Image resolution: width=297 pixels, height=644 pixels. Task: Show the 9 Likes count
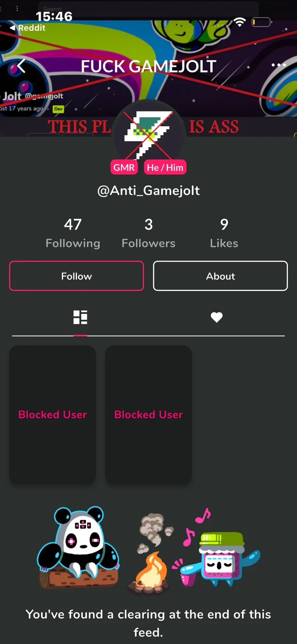tap(224, 233)
